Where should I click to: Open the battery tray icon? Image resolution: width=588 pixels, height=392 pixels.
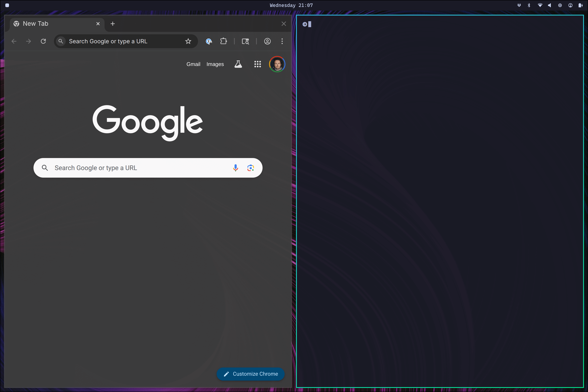[x=580, y=5]
